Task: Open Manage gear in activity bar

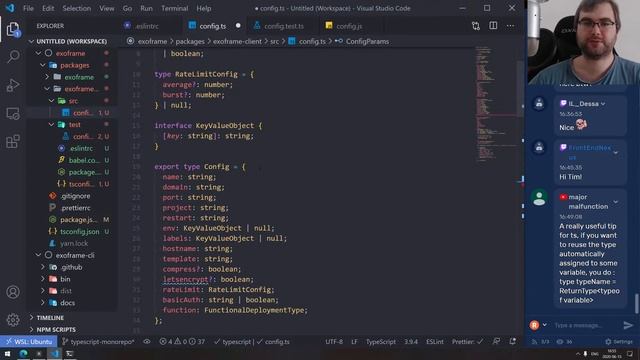Action: [13, 320]
